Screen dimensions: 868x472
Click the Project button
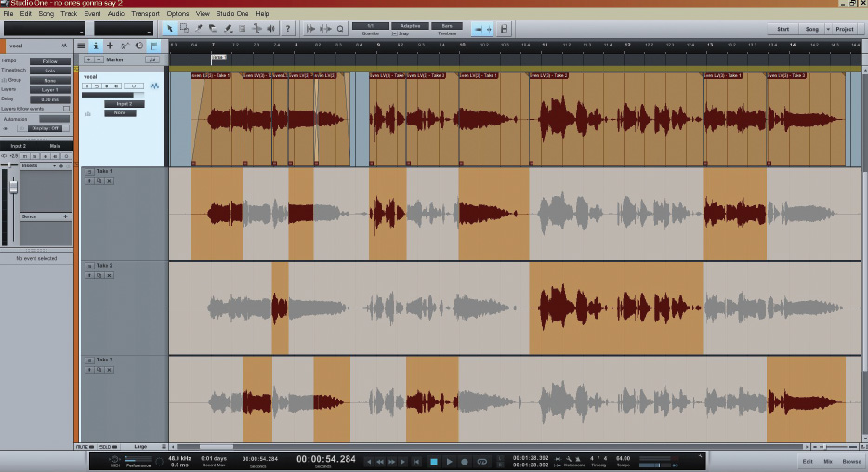coord(844,29)
